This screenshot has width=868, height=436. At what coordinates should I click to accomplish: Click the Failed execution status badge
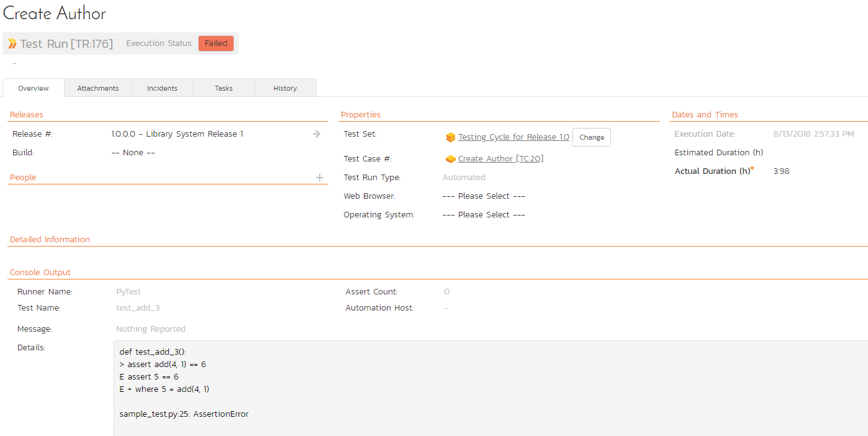click(216, 43)
